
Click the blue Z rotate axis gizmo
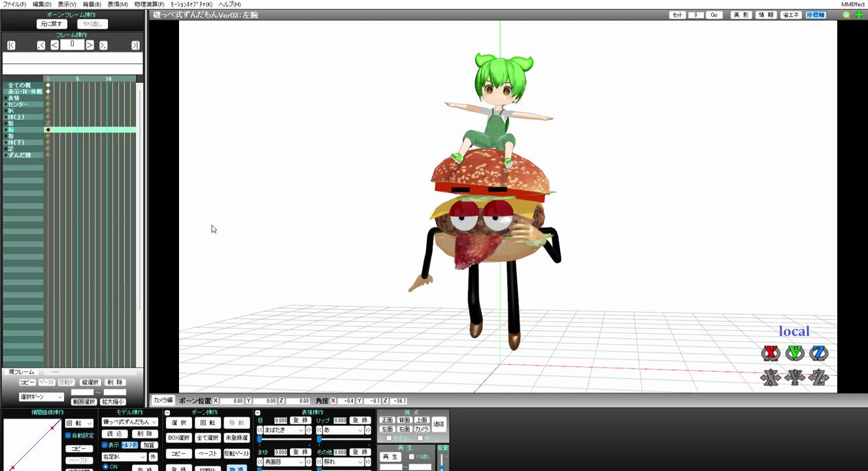click(818, 353)
